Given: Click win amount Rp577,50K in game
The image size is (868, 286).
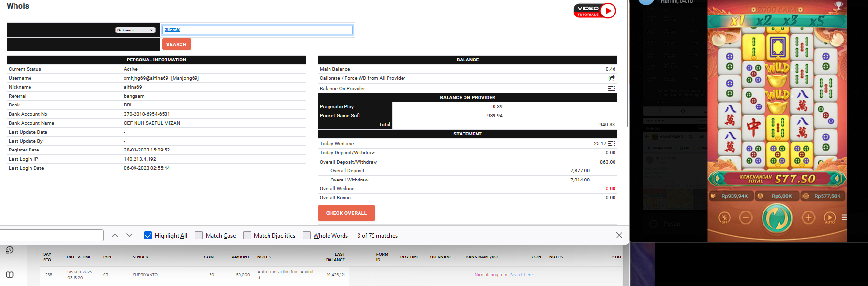Looking at the screenshot, I should pyautogui.click(x=823, y=196).
